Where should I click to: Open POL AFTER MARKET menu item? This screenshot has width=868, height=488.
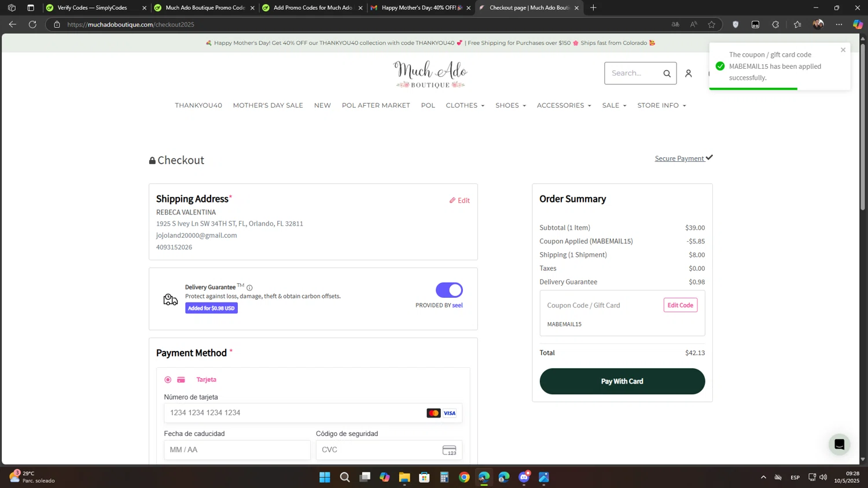coord(376,105)
